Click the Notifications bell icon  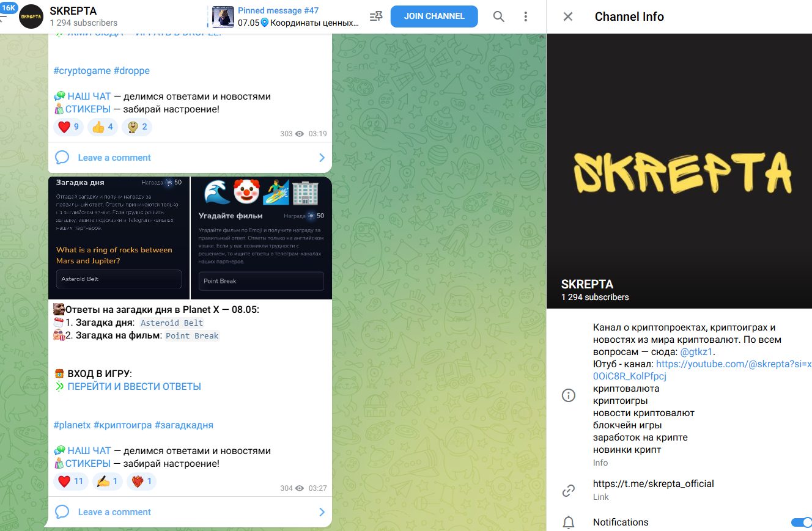pos(569,522)
